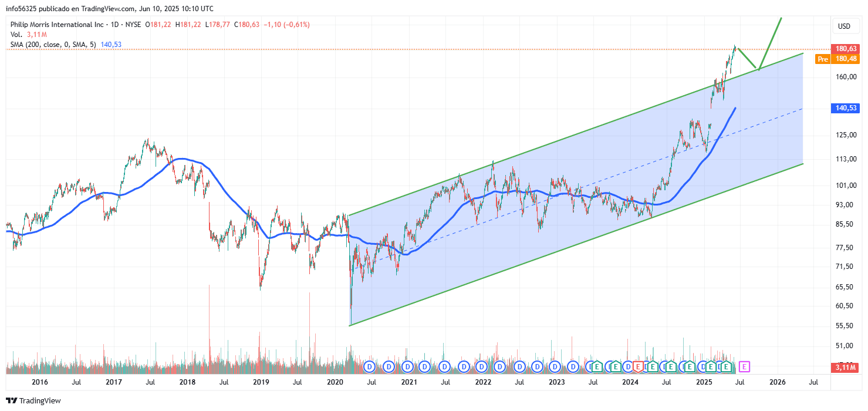Click the 2026 label on the time axis
Screen dimensions: 868x411
[778, 382]
